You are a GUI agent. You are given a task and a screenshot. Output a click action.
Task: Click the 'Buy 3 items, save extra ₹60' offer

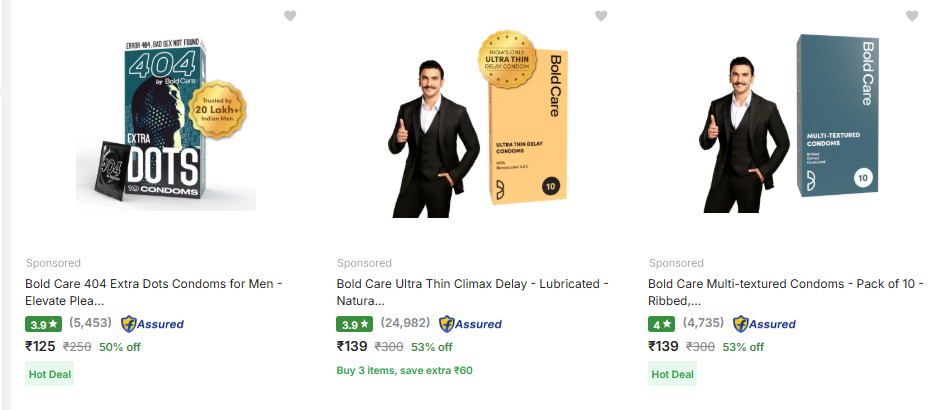[x=404, y=371]
